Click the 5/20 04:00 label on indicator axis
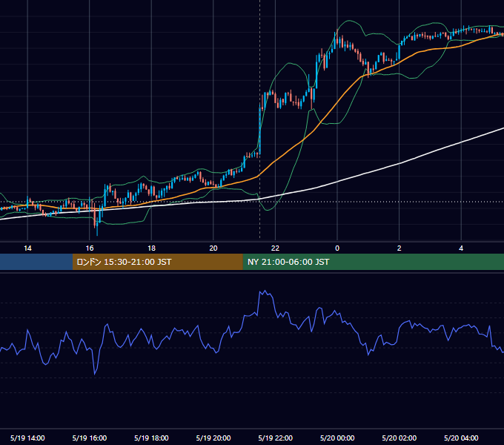 [x=461, y=438]
